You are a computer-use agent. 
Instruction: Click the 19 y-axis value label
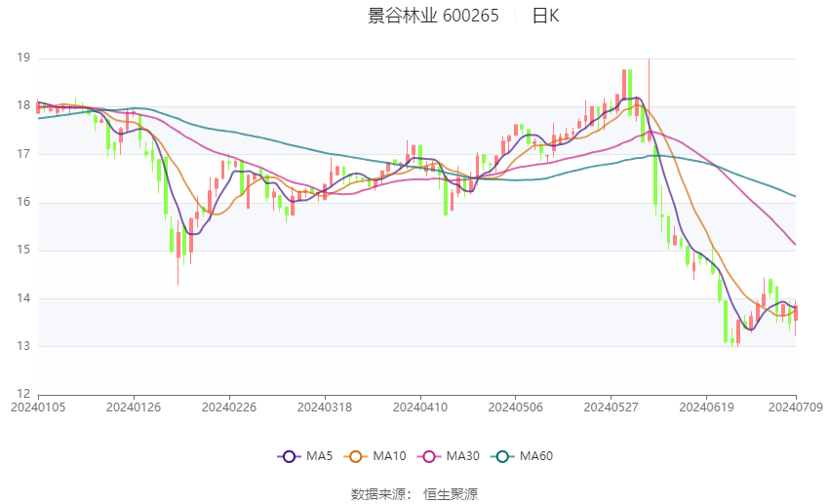[23, 58]
